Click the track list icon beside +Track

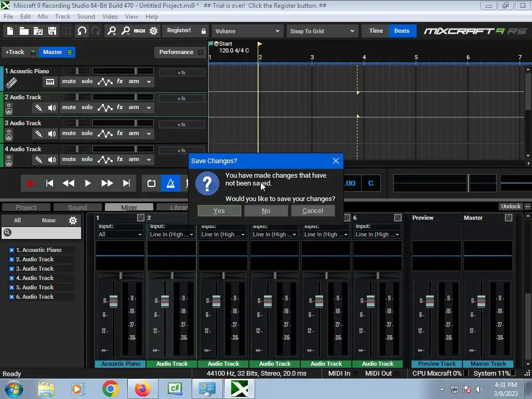pos(33,52)
